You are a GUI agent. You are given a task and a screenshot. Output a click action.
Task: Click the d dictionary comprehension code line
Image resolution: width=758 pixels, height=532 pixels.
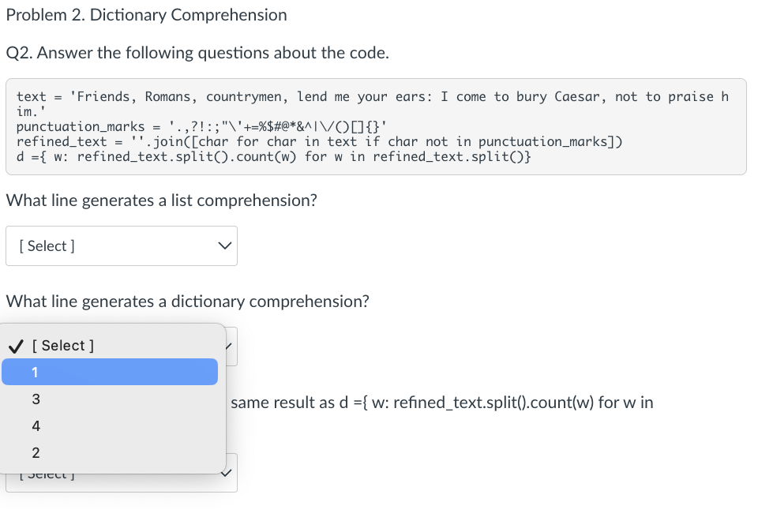pyautogui.click(x=274, y=156)
